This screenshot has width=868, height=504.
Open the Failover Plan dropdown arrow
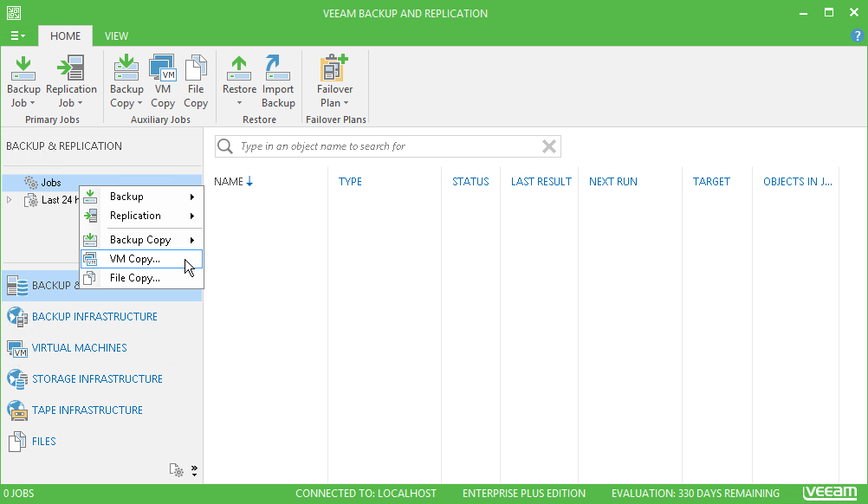[x=346, y=103]
